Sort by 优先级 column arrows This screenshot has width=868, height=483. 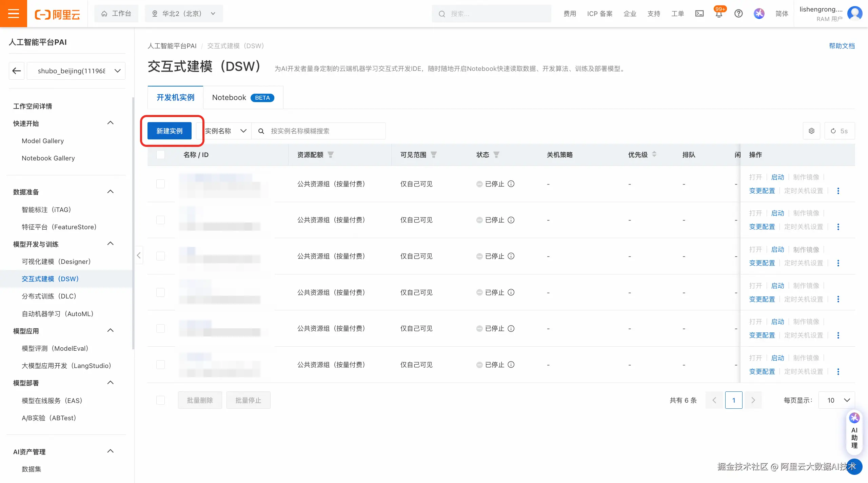[654, 154]
